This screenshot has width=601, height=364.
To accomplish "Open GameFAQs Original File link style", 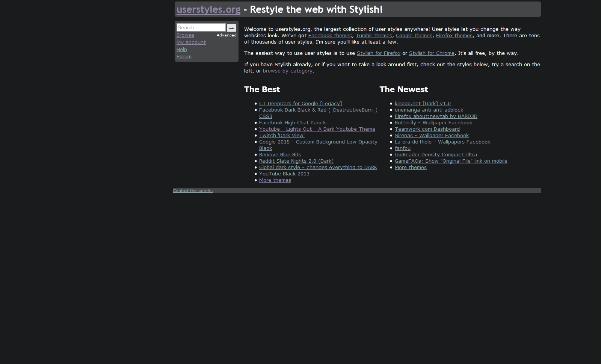I will [x=451, y=161].
